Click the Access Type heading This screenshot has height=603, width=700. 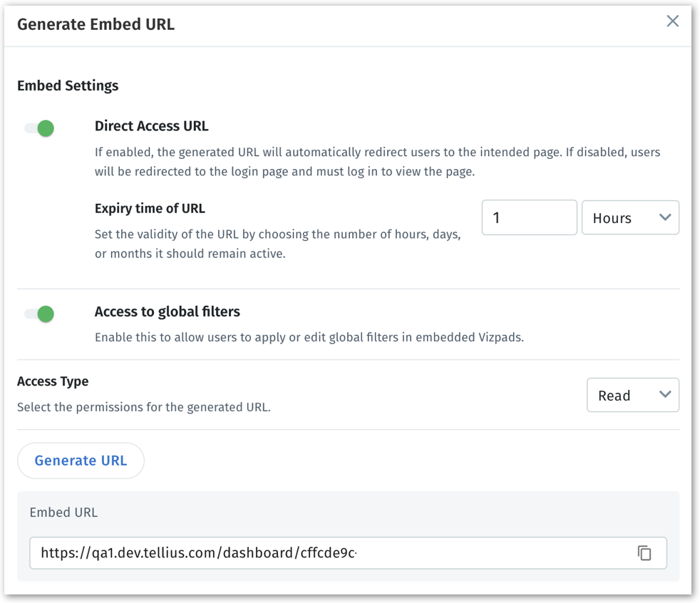(53, 381)
